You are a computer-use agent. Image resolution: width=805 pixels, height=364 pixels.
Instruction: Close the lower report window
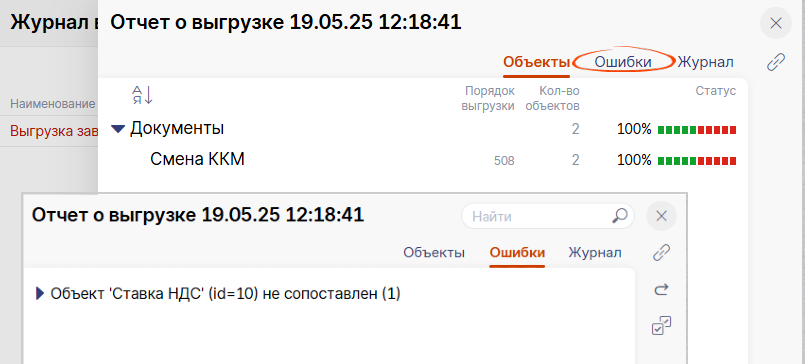coord(661,216)
